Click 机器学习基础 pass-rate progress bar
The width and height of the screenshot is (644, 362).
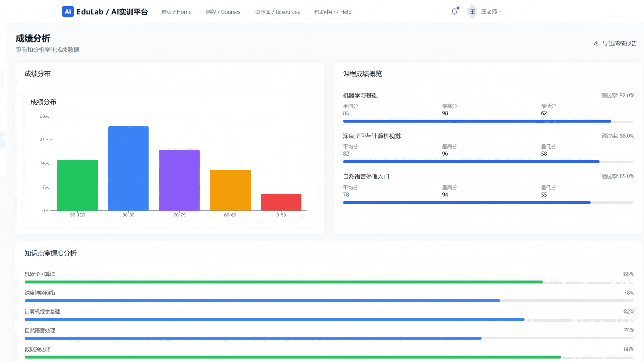coord(488,121)
